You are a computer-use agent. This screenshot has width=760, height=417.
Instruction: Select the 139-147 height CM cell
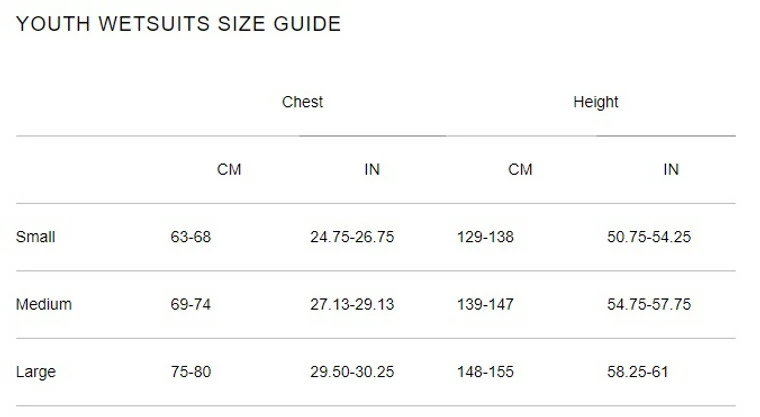485,304
